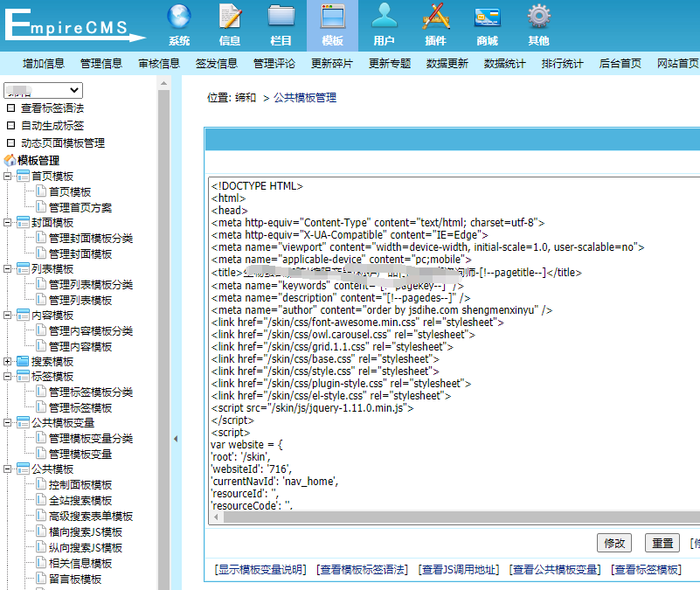Open 审核信息 menu item
Viewport: 700px width, 590px height.
(159, 64)
